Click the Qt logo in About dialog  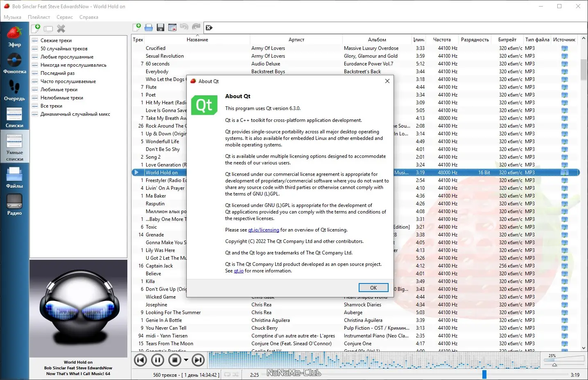click(x=204, y=105)
